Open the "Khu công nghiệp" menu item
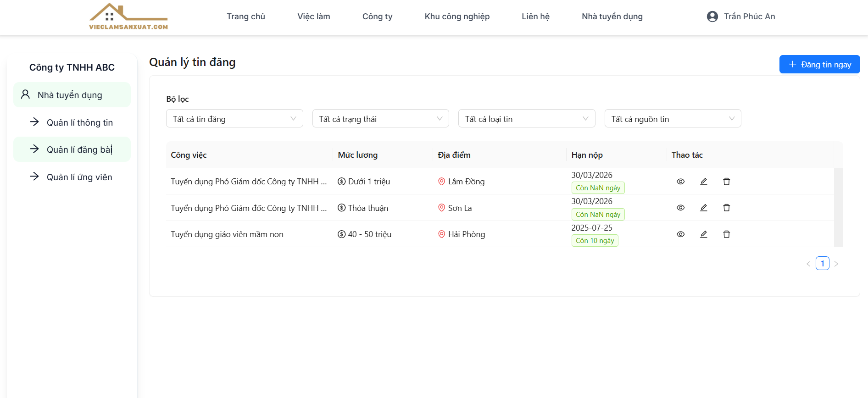This screenshot has width=868, height=398. 457,17
